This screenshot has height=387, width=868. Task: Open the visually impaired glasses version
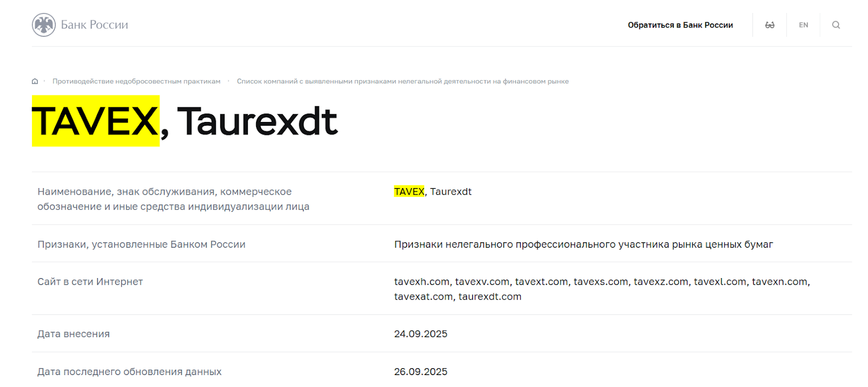(x=769, y=25)
